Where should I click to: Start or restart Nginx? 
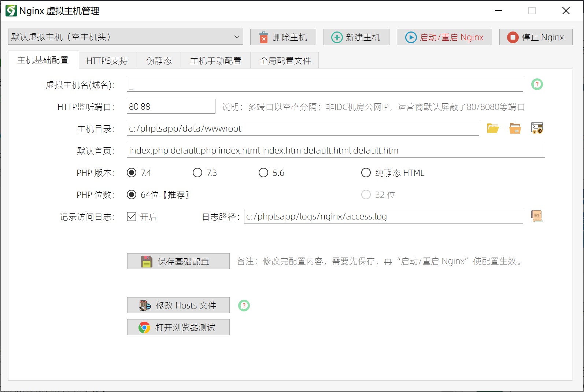tap(444, 37)
